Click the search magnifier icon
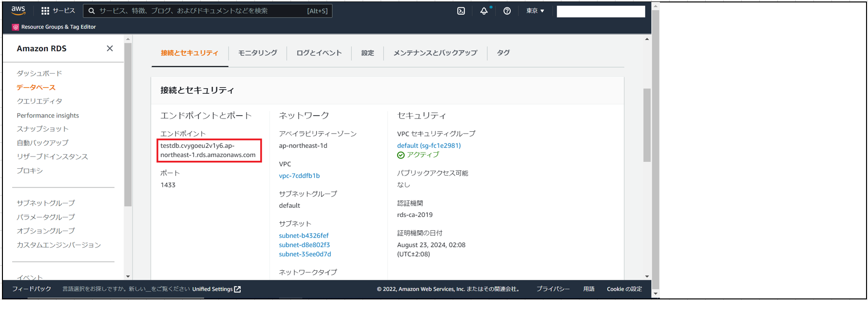 [91, 11]
